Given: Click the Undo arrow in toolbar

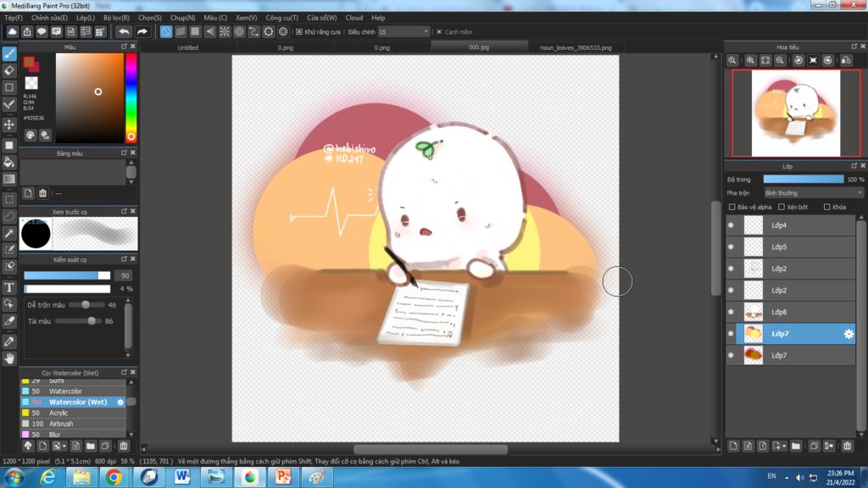Looking at the screenshot, I should (124, 31).
